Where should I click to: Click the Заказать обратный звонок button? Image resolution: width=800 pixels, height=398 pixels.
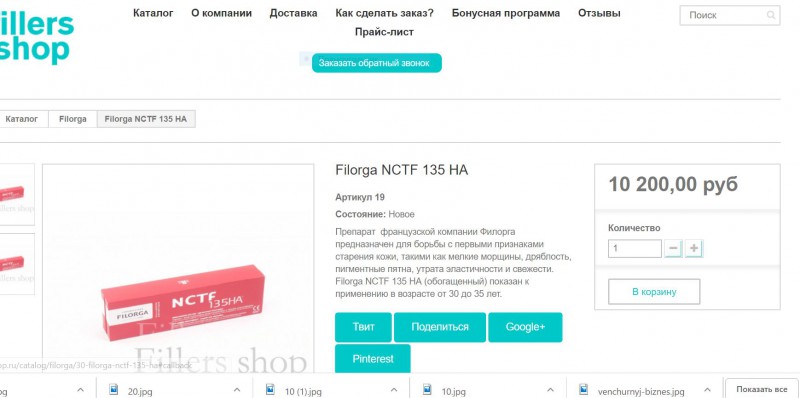click(x=377, y=63)
